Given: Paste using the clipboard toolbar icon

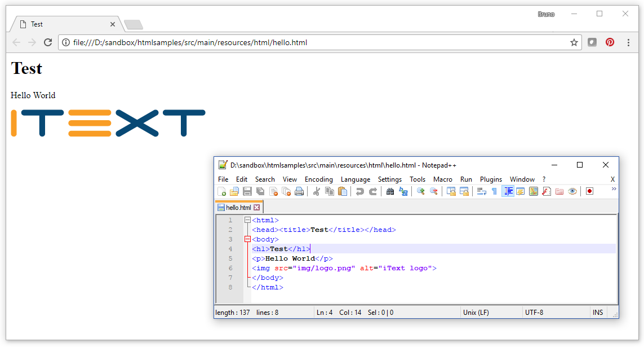Looking at the screenshot, I should pyautogui.click(x=343, y=192).
